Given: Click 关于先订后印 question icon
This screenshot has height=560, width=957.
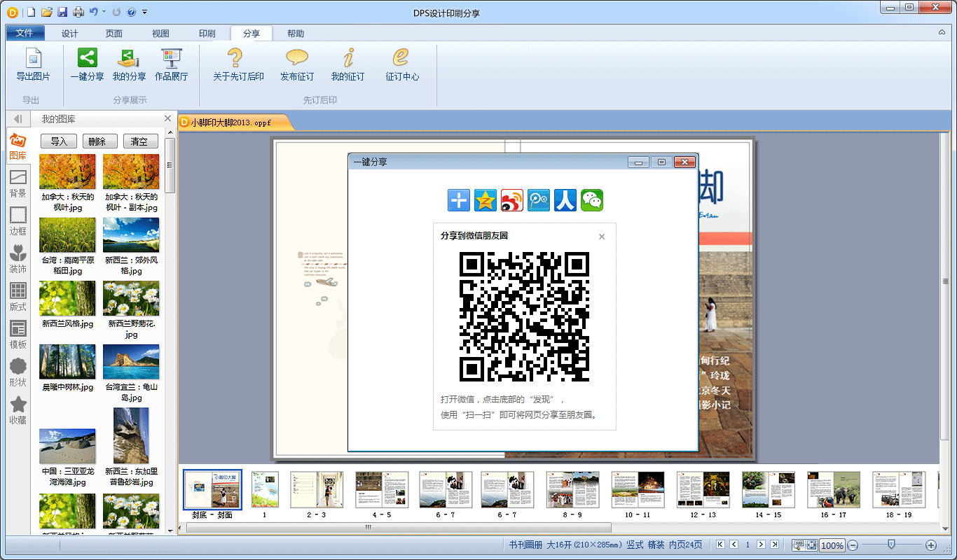Looking at the screenshot, I should (238, 64).
